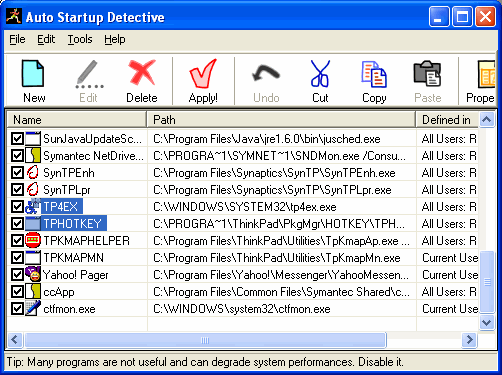The image size is (502, 375).
Task: Select the SynTPEnh.exe path cell
Action: click(282, 172)
